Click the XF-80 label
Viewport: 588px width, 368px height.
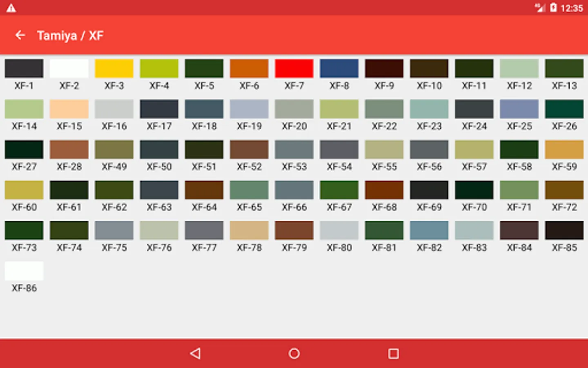tap(339, 248)
